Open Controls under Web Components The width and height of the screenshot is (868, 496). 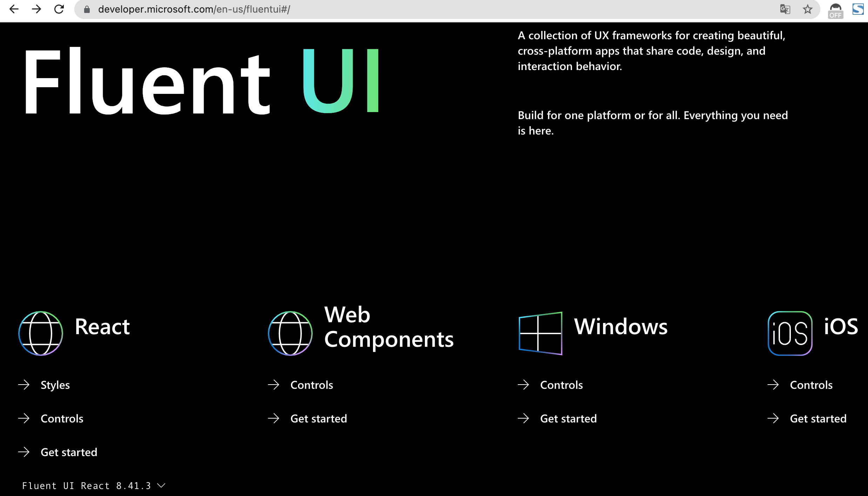click(311, 385)
